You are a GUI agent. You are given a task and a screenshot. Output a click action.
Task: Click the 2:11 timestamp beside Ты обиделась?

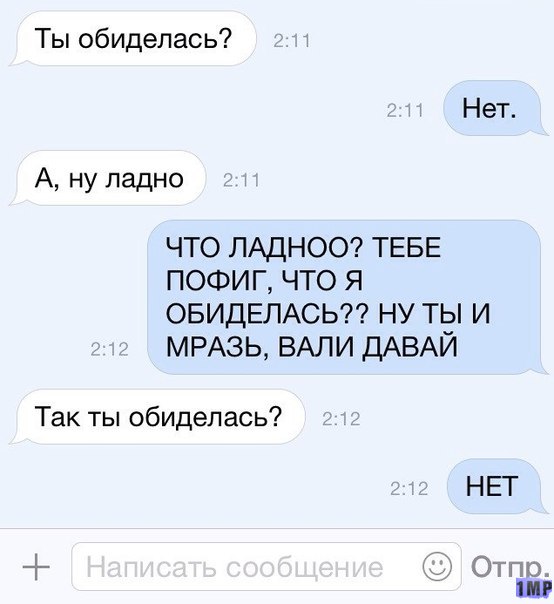click(x=292, y=41)
